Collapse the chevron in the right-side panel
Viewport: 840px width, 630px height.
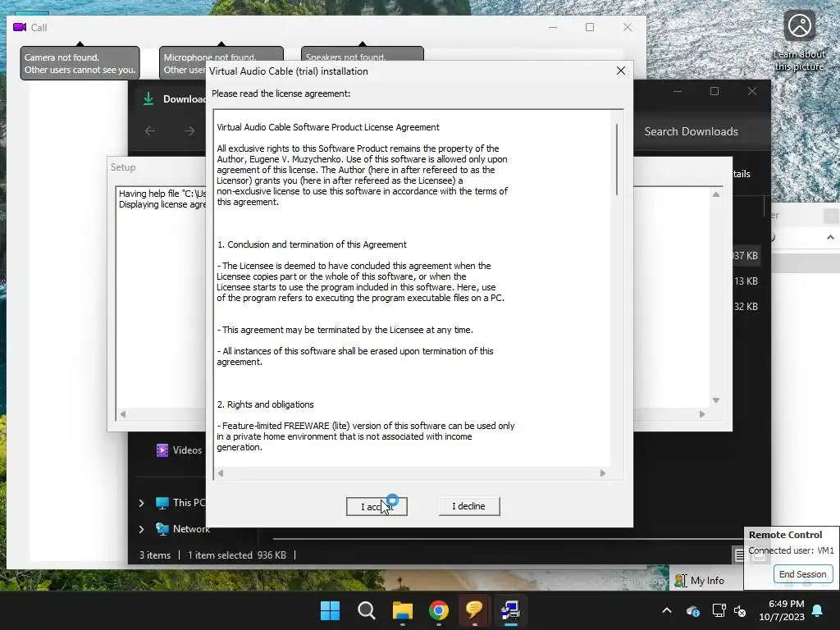tap(830, 237)
